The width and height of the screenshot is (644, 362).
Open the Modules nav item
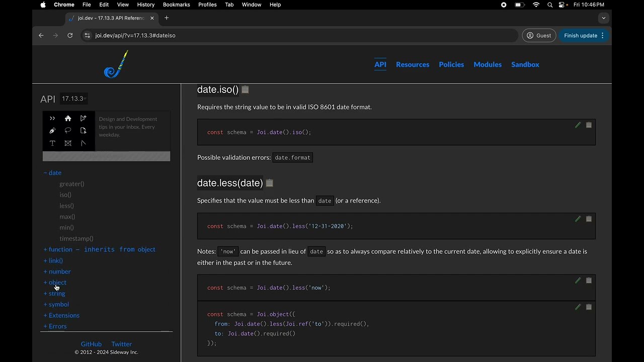488,64
